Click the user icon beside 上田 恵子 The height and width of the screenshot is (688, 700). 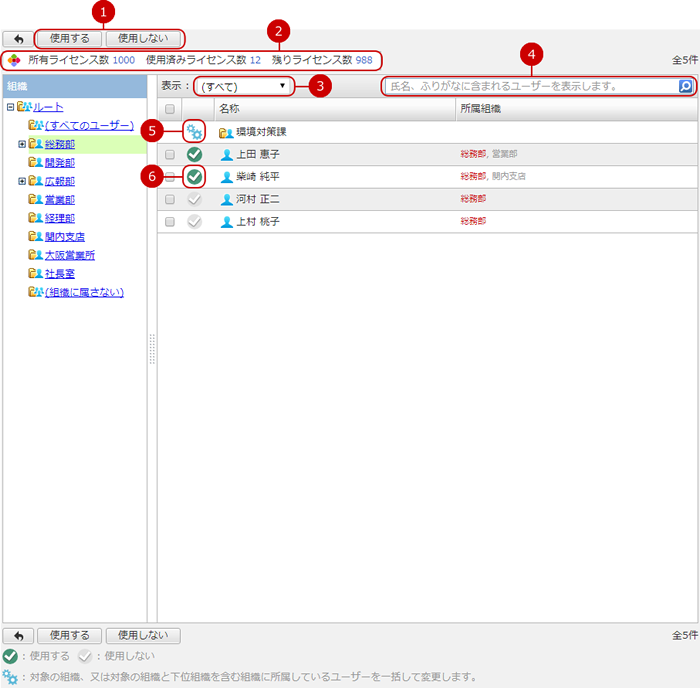227,155
